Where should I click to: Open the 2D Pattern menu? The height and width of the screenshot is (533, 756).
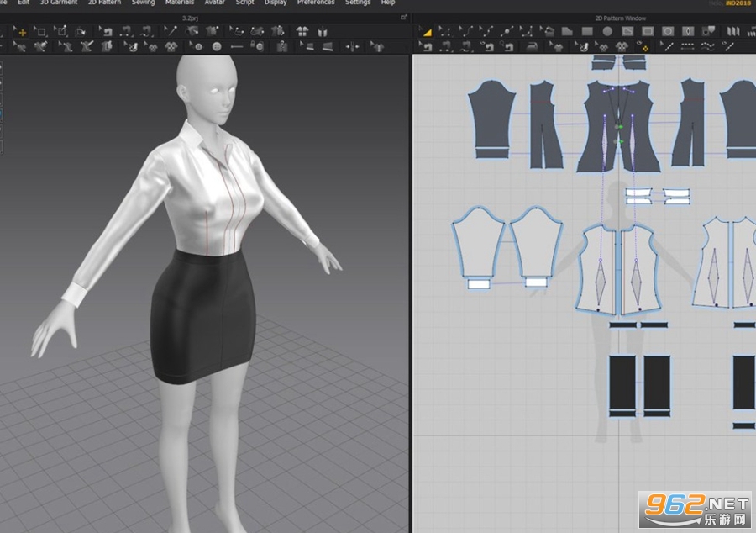click(x=104, y=3)
